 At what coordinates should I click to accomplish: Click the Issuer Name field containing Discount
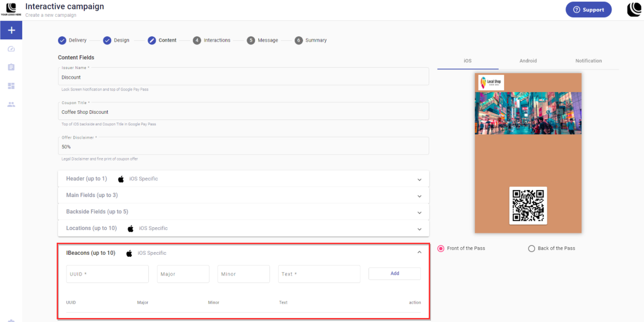(244, 77)
